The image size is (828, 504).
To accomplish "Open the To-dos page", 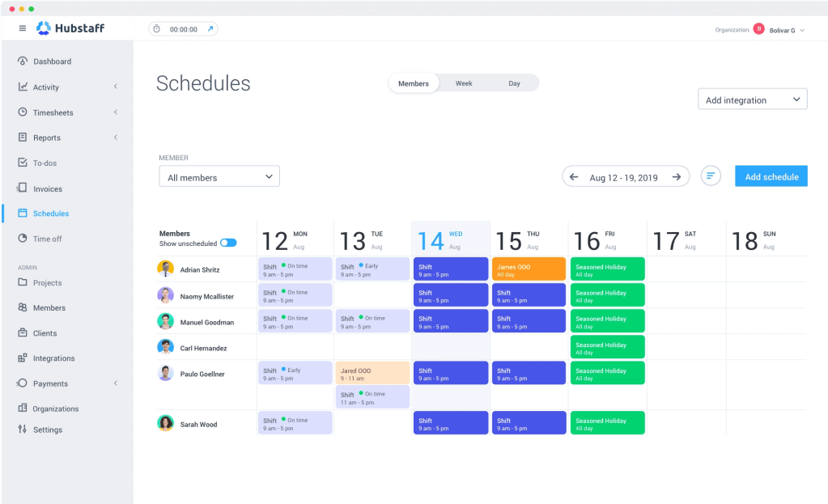I will tap(45, 163).
